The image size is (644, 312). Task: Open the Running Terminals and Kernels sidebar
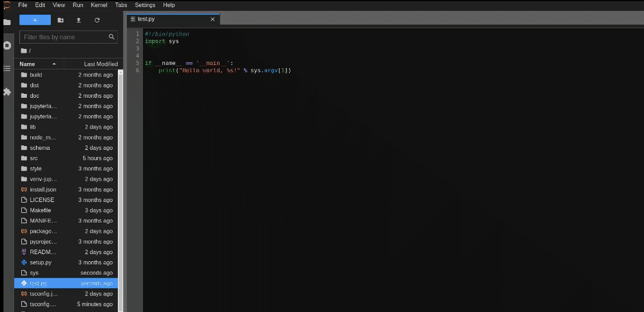coord(7,46)
